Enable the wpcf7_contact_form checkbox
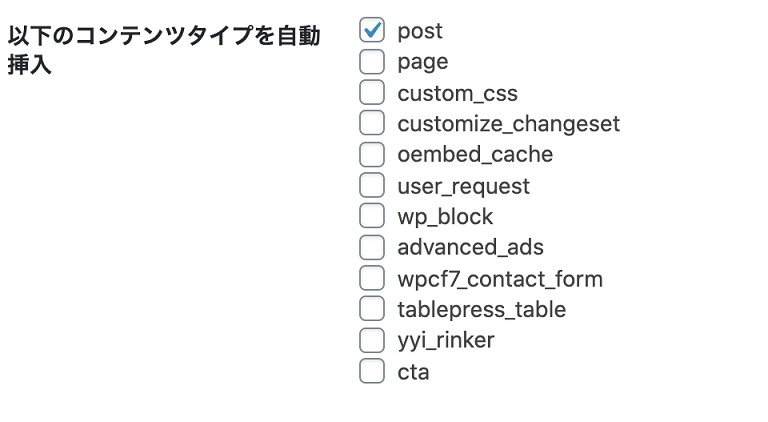The image size is (768, 422). (372, 278)
